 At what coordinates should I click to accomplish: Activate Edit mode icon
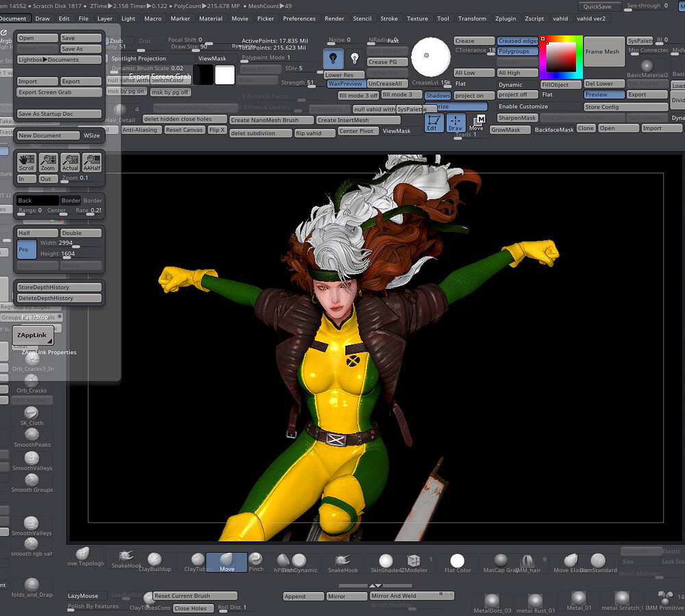(434, 123)
